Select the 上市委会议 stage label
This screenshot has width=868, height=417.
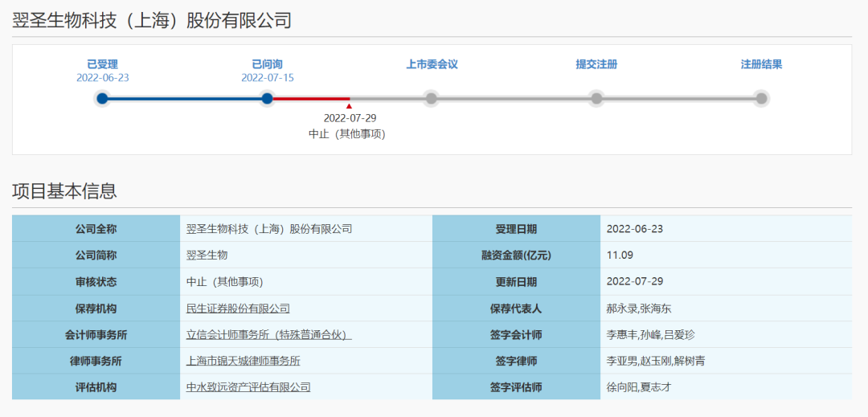432,64
